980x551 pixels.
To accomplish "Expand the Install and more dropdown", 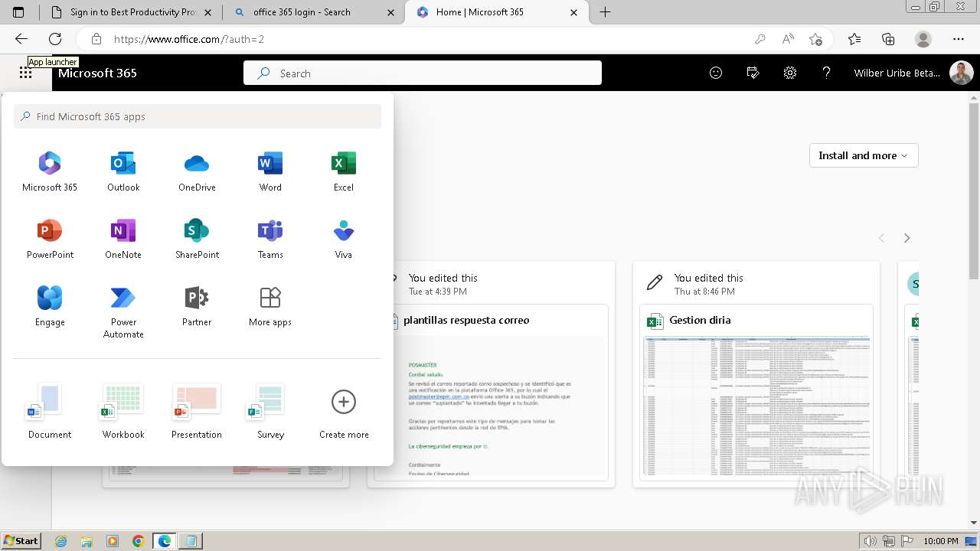I will pos(864,155).
